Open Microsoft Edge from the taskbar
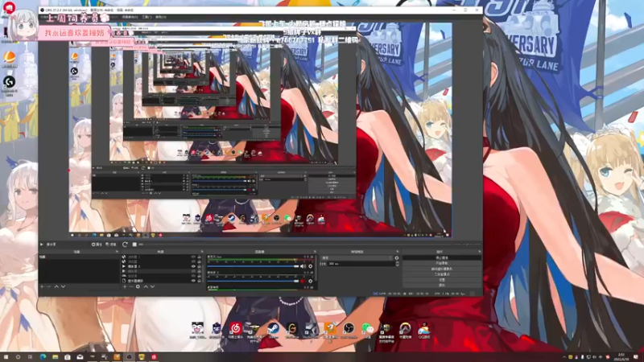 click(x=43, y=357)
